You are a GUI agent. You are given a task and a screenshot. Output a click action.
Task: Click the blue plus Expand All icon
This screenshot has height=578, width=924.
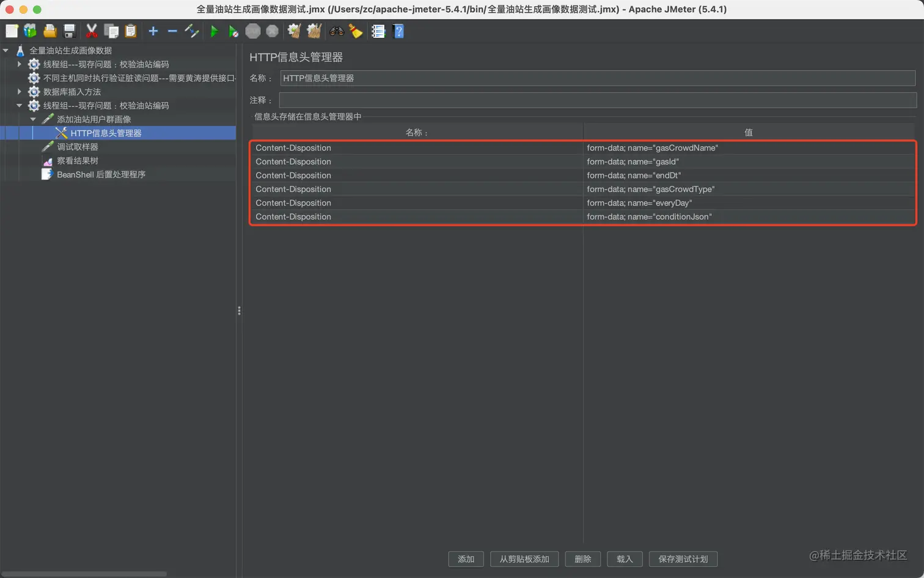coord(153,31)
